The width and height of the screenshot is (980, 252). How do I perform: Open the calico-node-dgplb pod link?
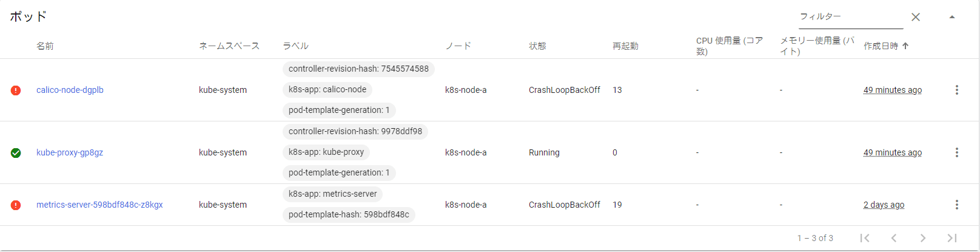point(70,90)
